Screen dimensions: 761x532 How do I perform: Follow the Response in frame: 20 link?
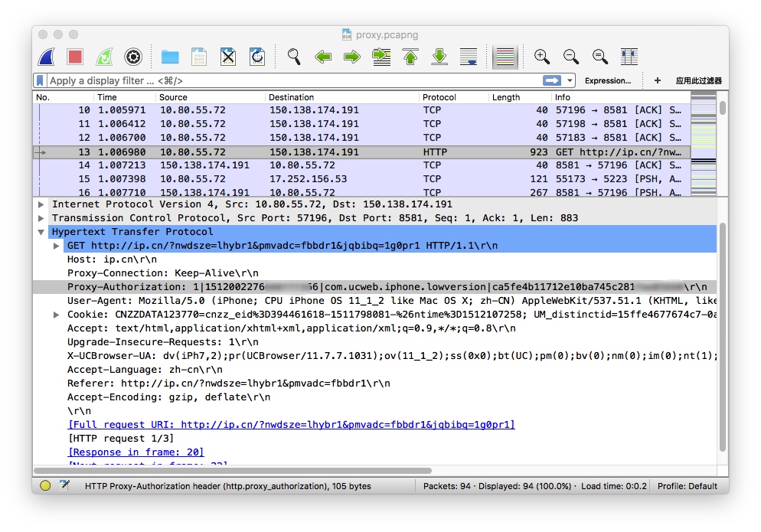136,452
